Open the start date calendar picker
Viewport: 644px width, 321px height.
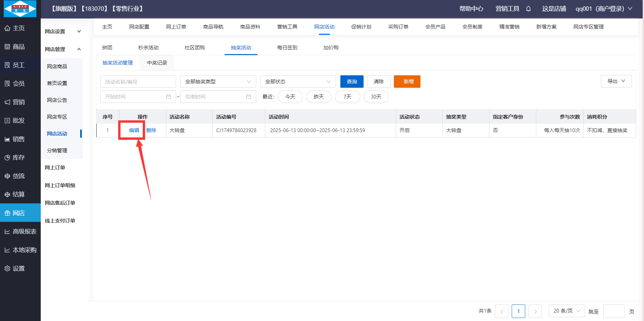point(168,97)
